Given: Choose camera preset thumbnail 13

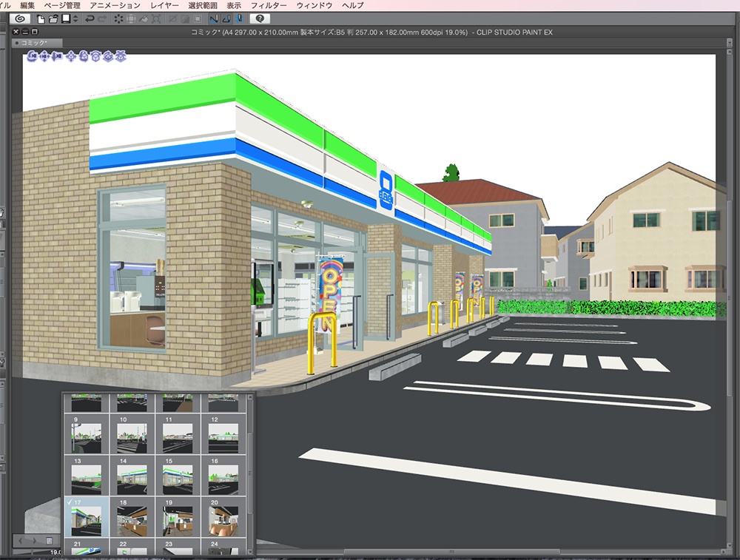Looking at the screenshot, I should pos(87,476).
